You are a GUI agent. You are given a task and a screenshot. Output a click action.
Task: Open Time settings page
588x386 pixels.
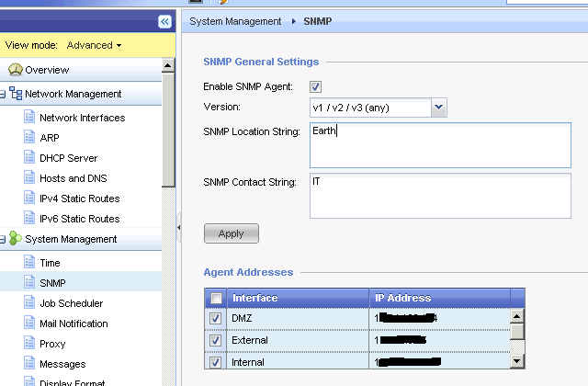pyautogui.click(x=50, y=263)
